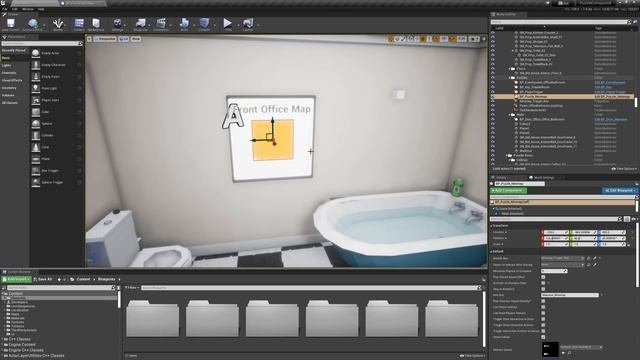Click the sound asset thumbnail in Details
This screenshot has width=640, height=360.
point(550,350)
